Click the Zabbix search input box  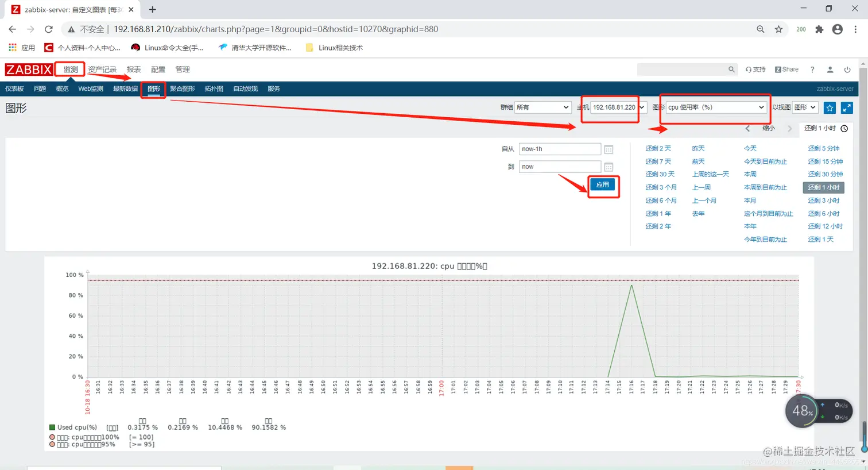pyautogui.click(x=682, y=70)
